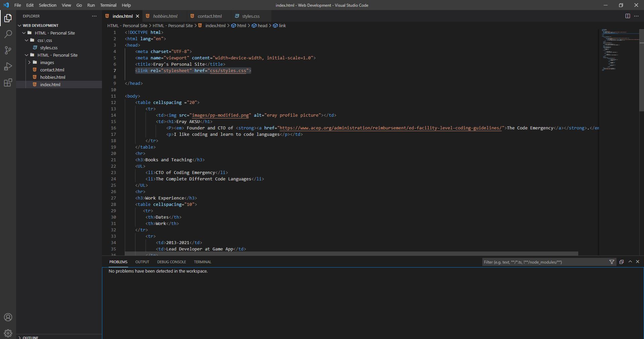Maximize the bottom panel size
644x339 pixels.
pos(630,262)
